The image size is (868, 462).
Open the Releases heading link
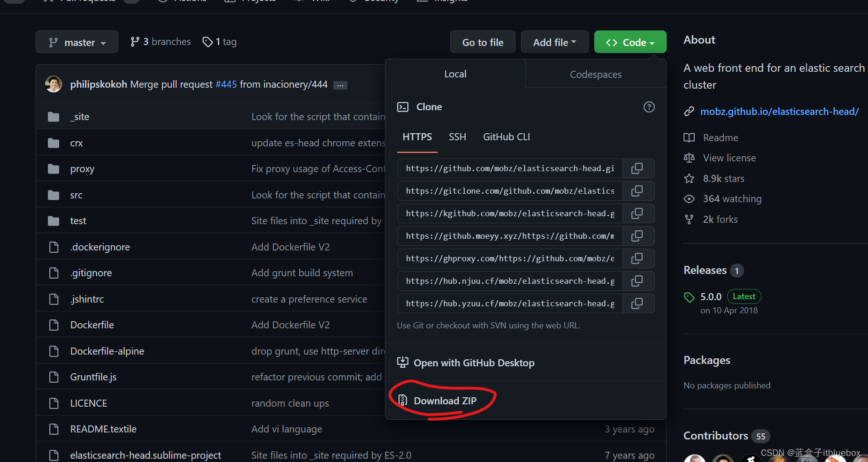(x=705, y=270)
